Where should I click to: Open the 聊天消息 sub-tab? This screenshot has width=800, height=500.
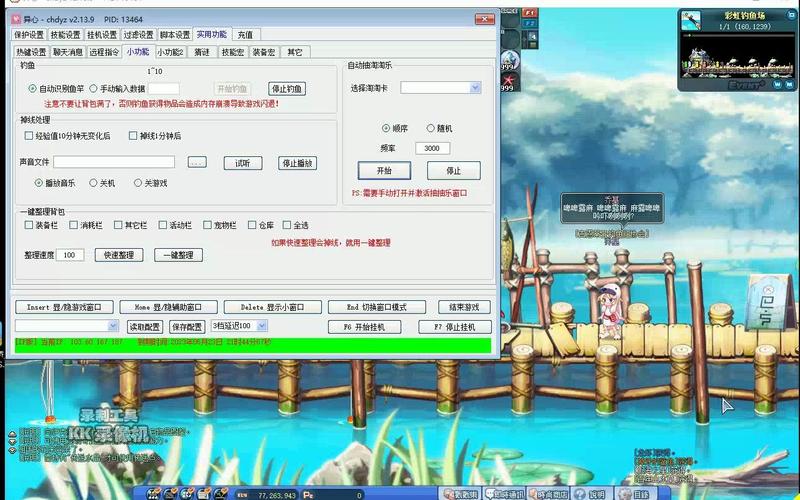pyautogui.click(x=68, y=52)
